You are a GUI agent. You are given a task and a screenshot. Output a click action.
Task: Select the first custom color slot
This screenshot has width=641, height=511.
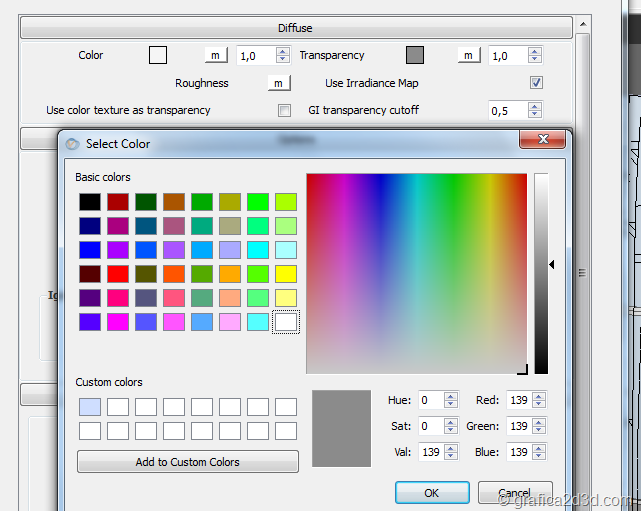pyautogui.click(x=90, y=407)
